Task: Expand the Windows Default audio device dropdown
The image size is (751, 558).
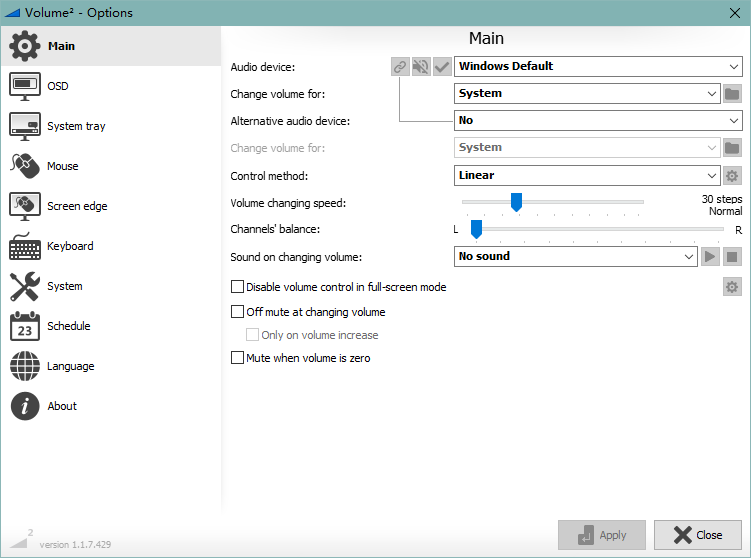Action: point(598,67)
